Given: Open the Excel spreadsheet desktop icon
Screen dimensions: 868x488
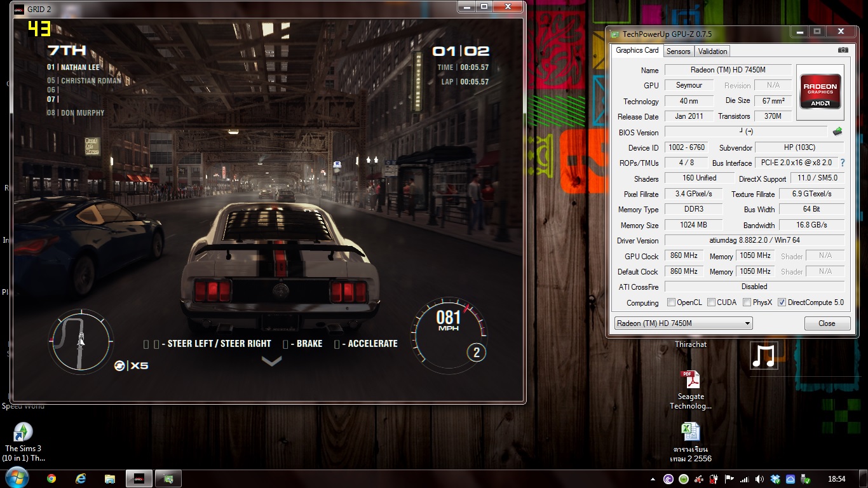Looking at the screenshot, I should [690, 432].
